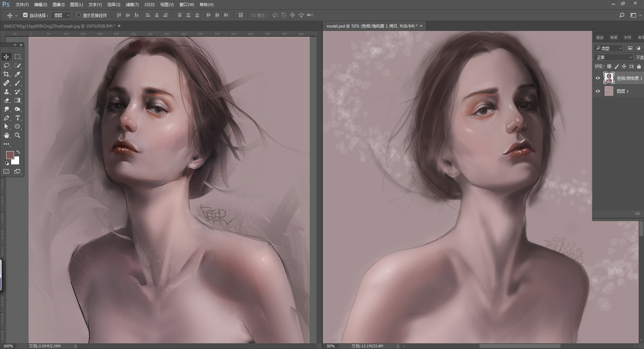644x349 pixels.
Task: Open the 滤镜(T) menu
Action: (132, 5)
